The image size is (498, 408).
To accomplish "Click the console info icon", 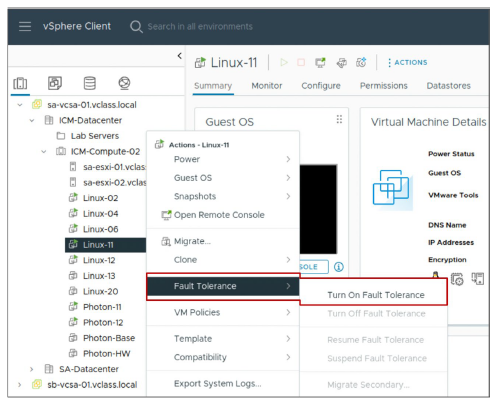I will (339, 267).
